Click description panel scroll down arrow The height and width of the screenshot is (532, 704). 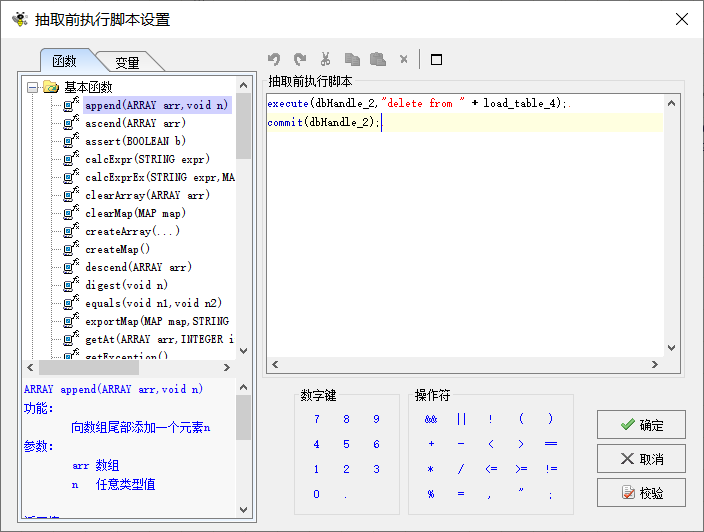pyautogui.click(x=243, y=510)
